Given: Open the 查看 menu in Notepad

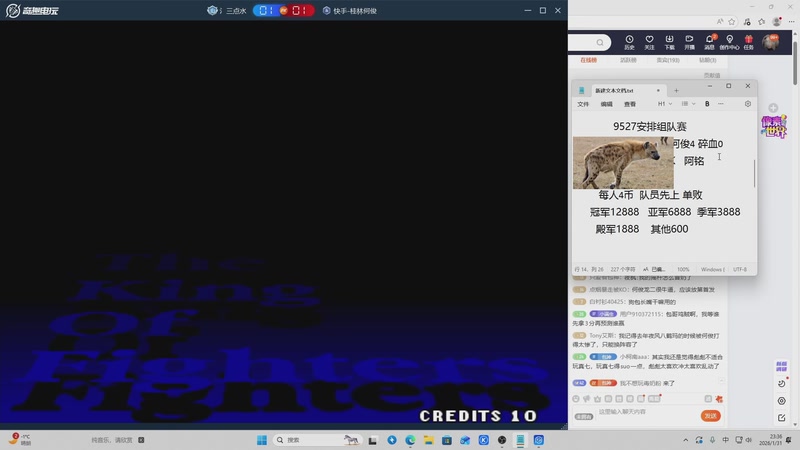Looking at the screenshot, I should pyautogui.click(x=630, y=104).
